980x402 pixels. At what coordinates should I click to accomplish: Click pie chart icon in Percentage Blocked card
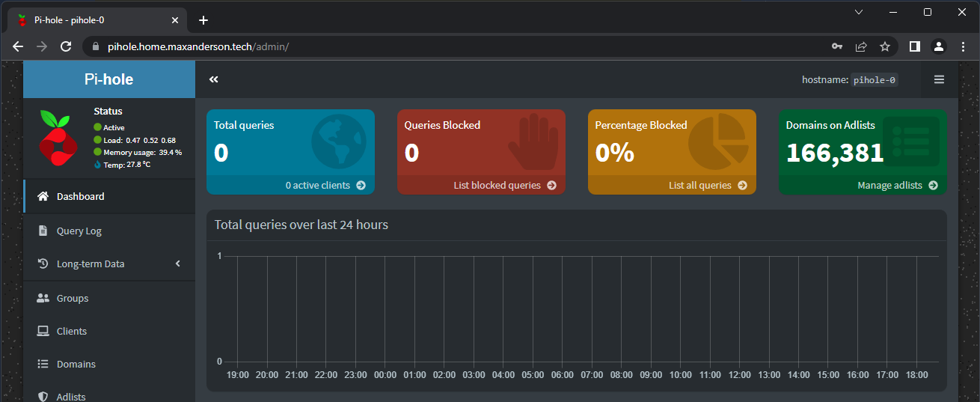coord(718,142)
